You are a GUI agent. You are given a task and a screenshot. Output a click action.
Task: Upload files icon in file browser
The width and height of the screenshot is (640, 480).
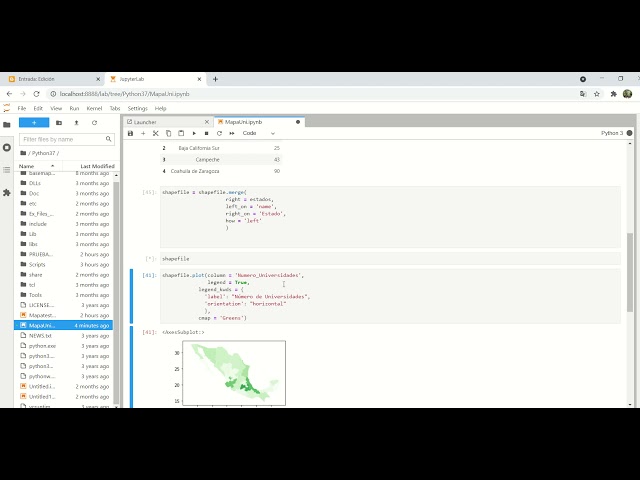[76, 122]
